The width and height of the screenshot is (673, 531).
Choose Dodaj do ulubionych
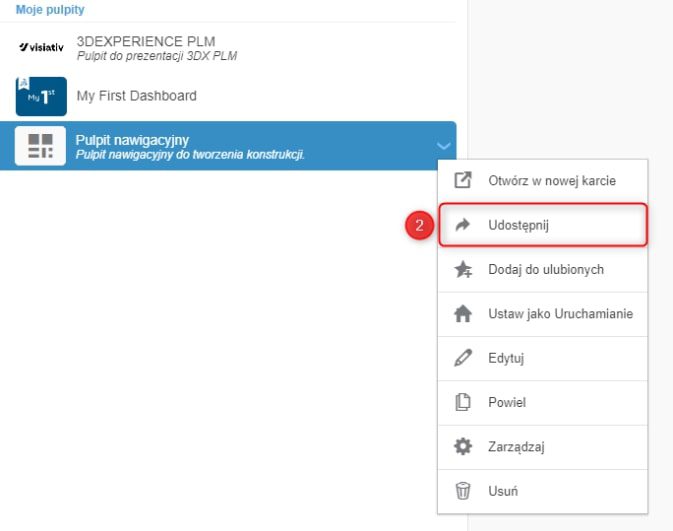tap(543, 270)
